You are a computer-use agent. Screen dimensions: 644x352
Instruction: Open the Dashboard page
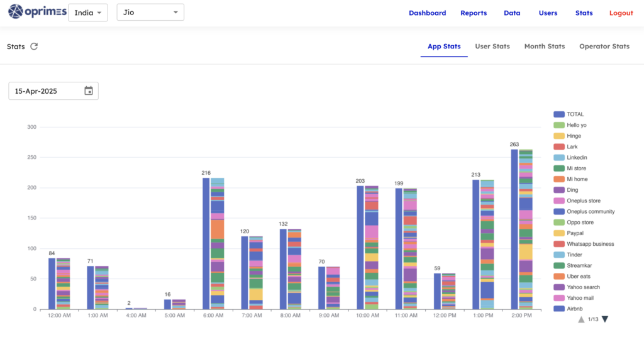pos(427,13)
